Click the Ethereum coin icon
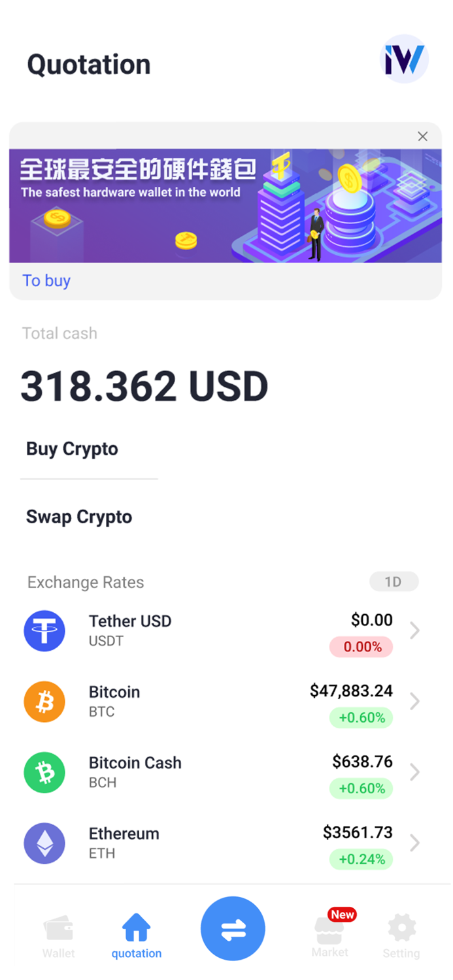 (44, 843)
